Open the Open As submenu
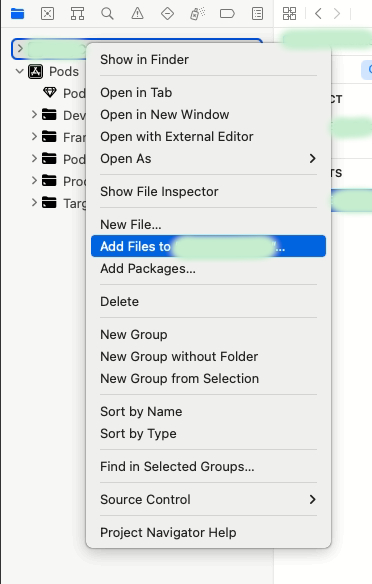Viewport: 372px width, 584px height. pyautogui.click(x=208, y=159)
